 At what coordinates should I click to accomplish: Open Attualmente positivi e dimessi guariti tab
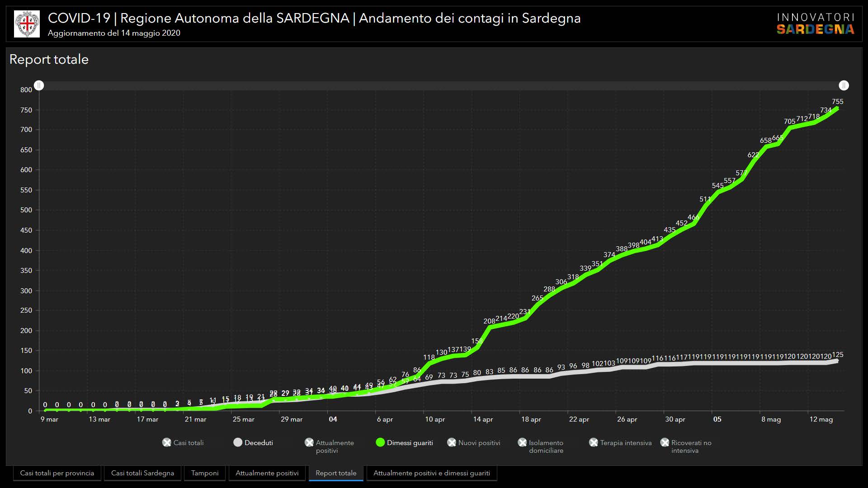[x=431, y=473]
